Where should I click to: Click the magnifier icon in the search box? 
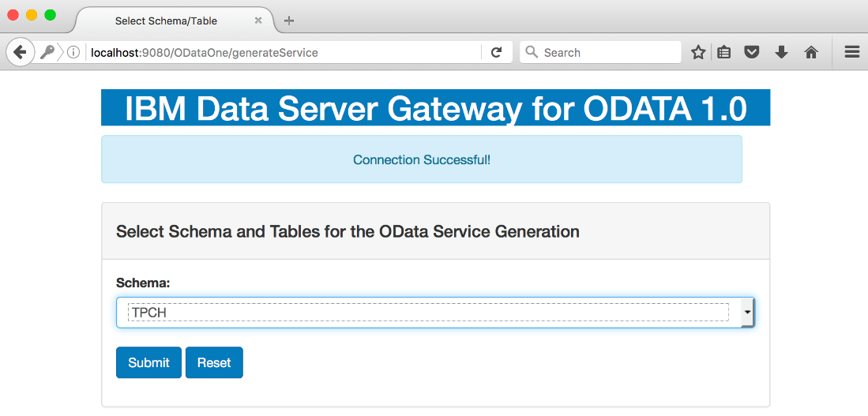tap(532, 52)
